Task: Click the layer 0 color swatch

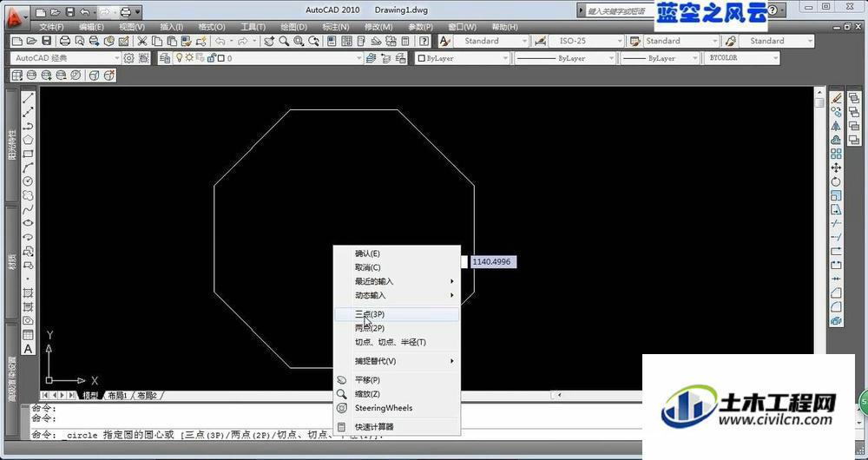Action: tap(221, 57)
